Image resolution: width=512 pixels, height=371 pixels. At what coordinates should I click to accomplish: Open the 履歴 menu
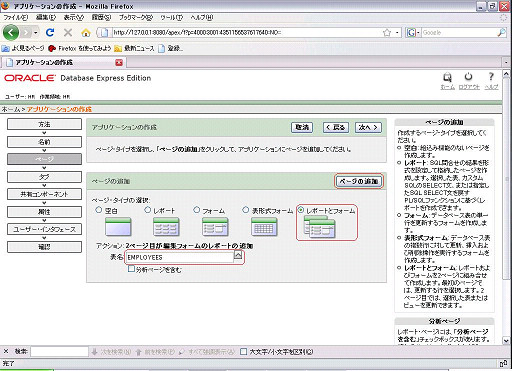pyautogui.click(x=101, y=17)
